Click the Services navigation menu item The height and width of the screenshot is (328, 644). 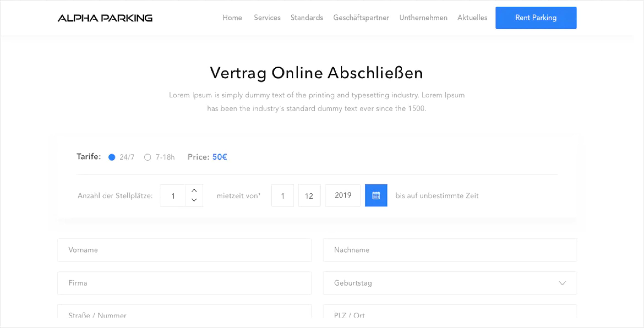(266, 17)
